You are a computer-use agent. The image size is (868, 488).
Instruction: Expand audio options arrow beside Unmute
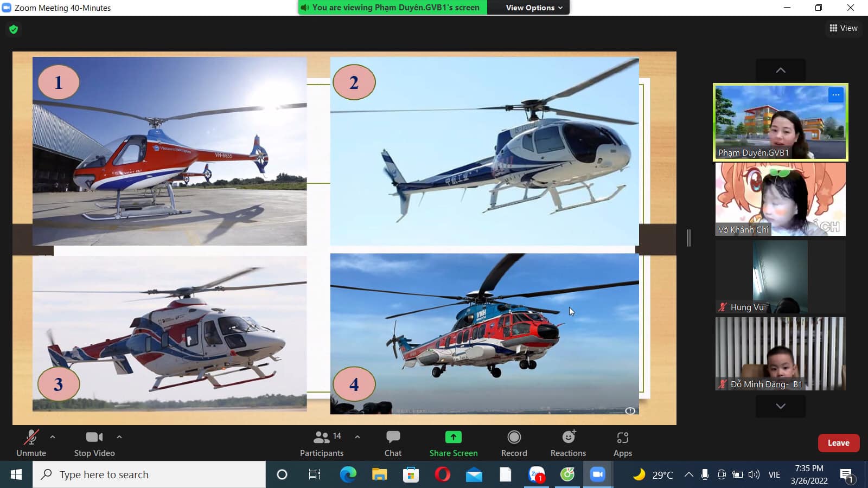[x=53, y=436]
